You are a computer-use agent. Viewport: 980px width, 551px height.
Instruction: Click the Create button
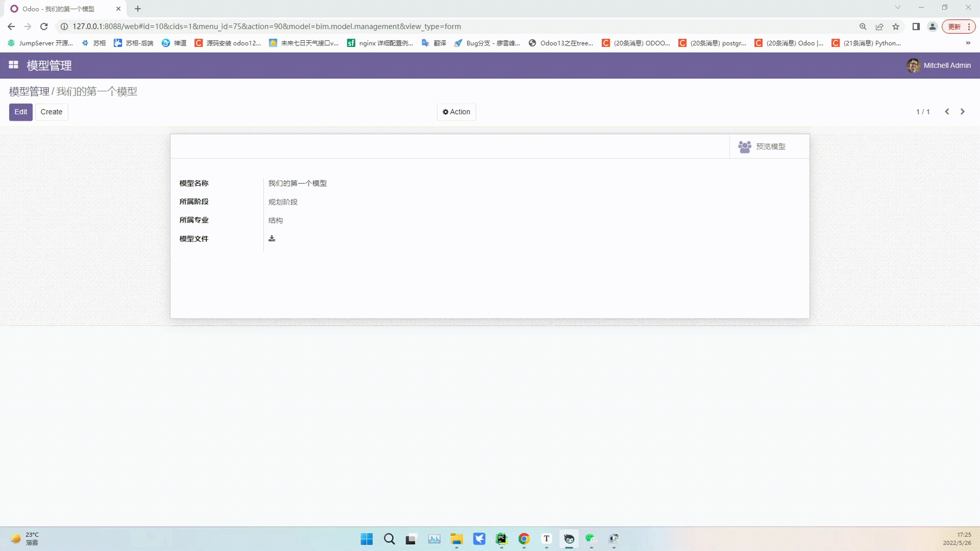tap(51, 112)
